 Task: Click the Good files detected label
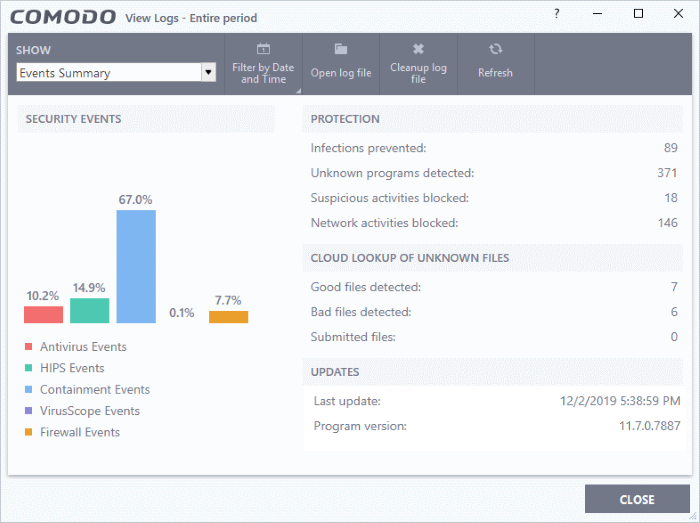(x=366, y=287)
